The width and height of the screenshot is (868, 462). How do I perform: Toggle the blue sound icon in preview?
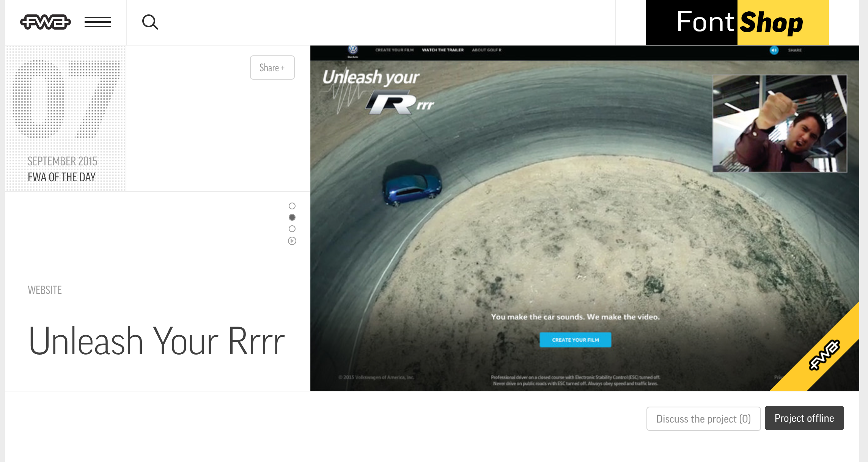click(x=774, y=50)
